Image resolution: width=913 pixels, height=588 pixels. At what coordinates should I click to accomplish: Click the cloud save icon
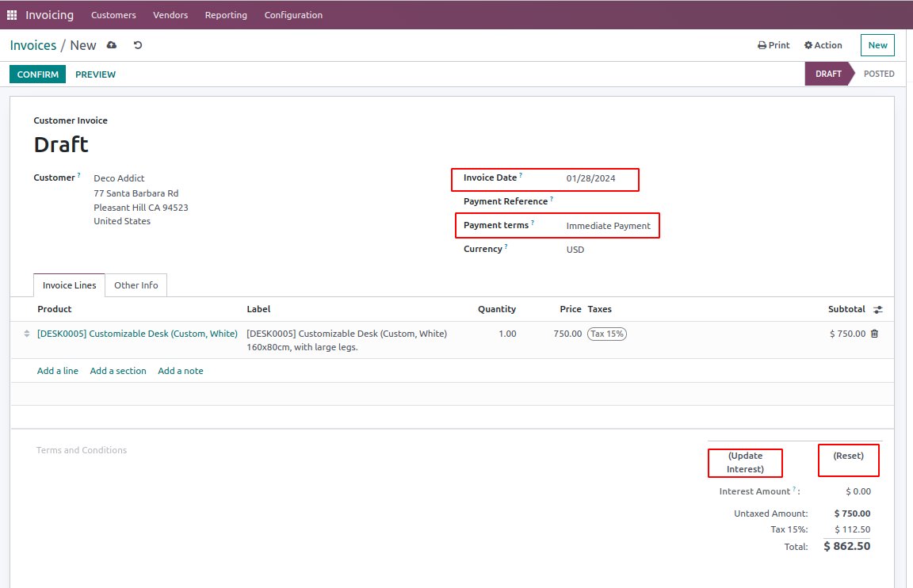click(x=112, y=45)
